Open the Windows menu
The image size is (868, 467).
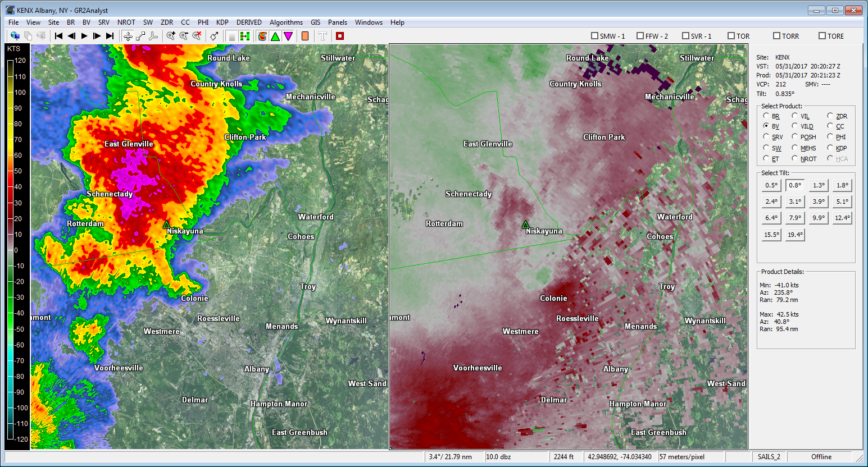369,22
